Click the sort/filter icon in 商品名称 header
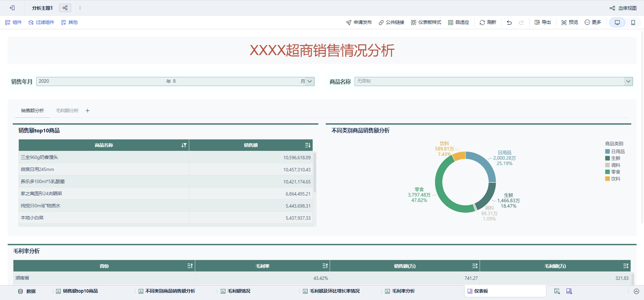The image size is (644, 300). click(184, 145)
